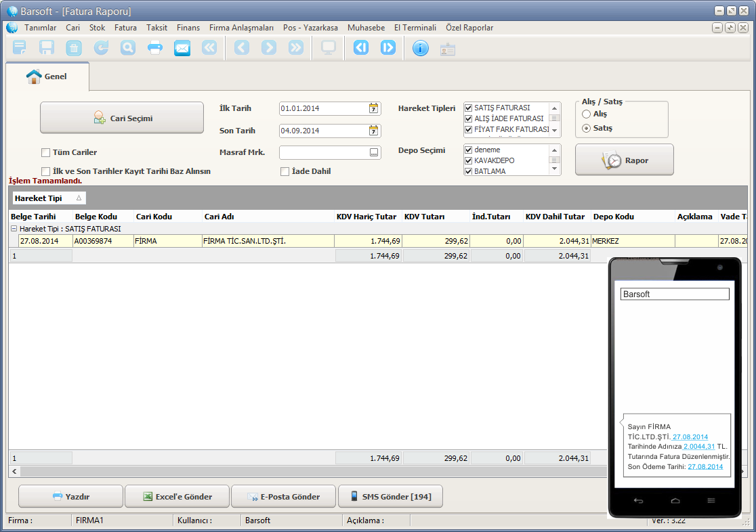Click the skip-to-first record toolbar icon

click(361, 48)
